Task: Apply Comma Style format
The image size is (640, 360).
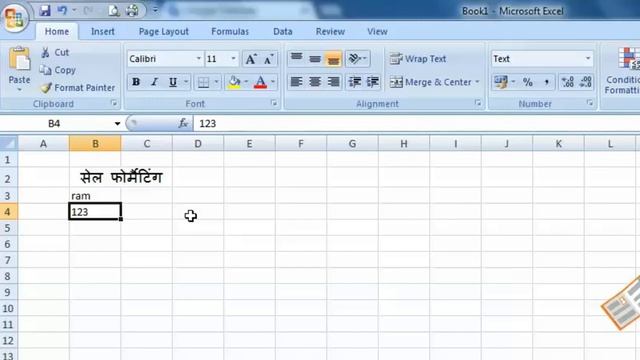Action: point(546,82)
